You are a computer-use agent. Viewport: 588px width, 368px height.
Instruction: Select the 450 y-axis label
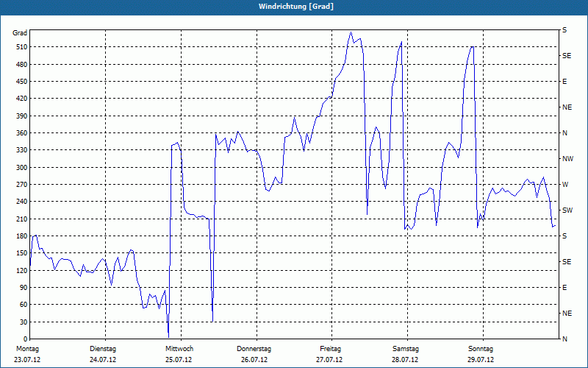point(22,82)
